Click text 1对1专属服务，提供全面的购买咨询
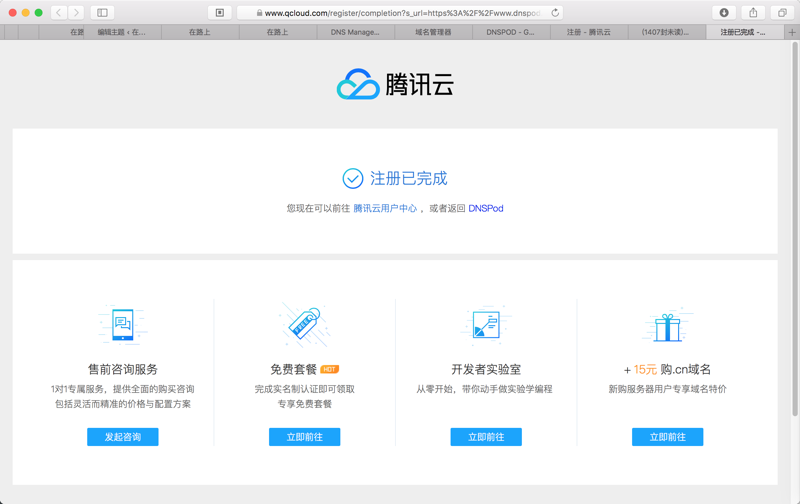 tap(122, 389)
